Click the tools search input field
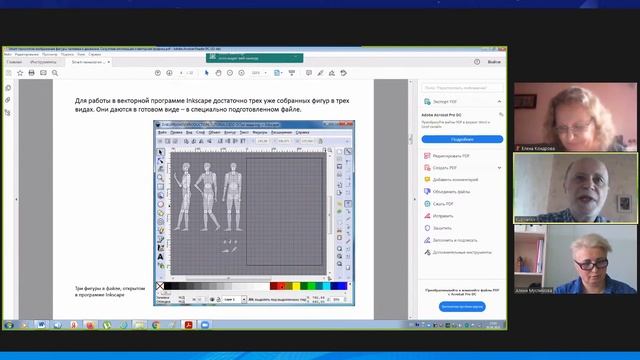Image resolution: width=640 pixels, height=360 pixels. 462,88
